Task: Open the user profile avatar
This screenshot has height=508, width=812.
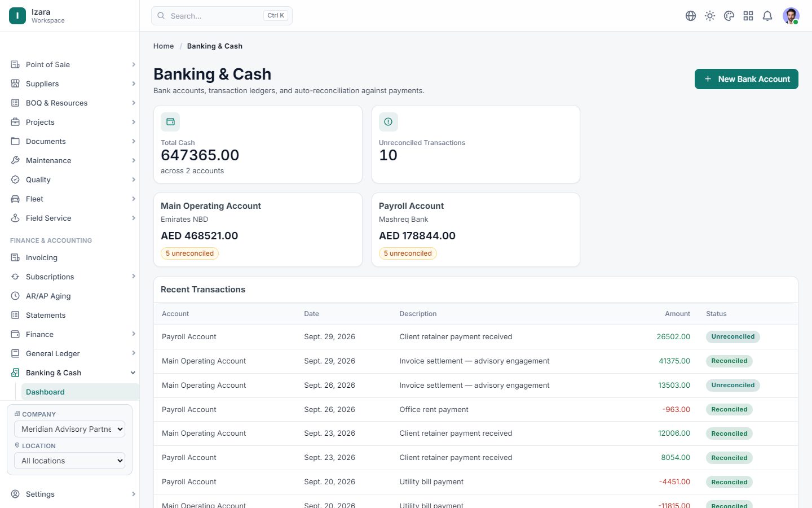Action: click(x=791, y=16)
